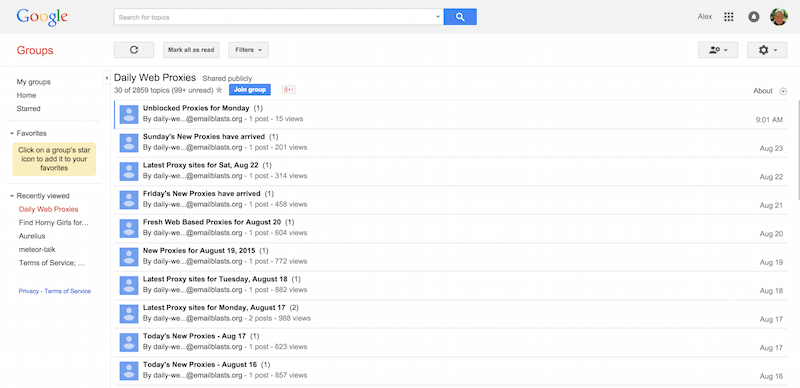Click avatar beside Fresh Web Based Proxies
The height and width of the screenshot is (388, 800).
[129, 228]
